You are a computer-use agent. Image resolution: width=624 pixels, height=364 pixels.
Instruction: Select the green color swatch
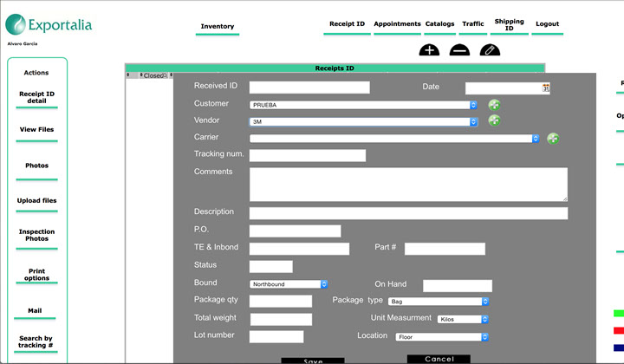coord(619,313)
